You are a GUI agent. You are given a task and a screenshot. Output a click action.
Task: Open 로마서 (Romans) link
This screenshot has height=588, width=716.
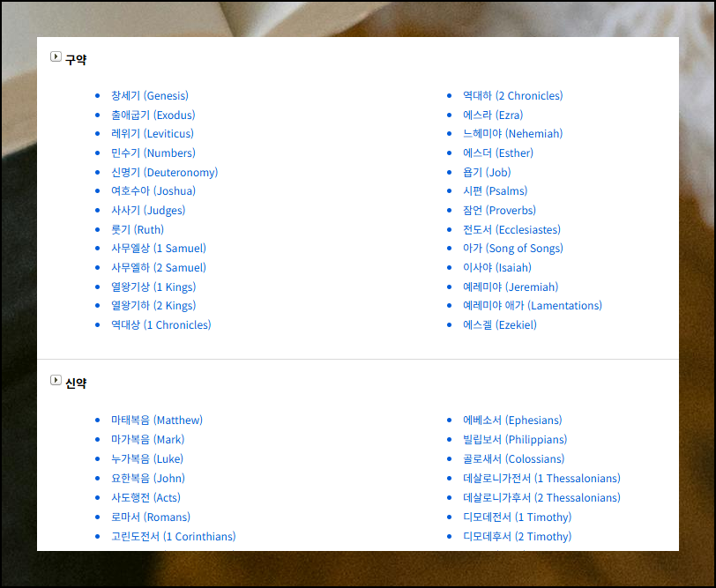151,517
